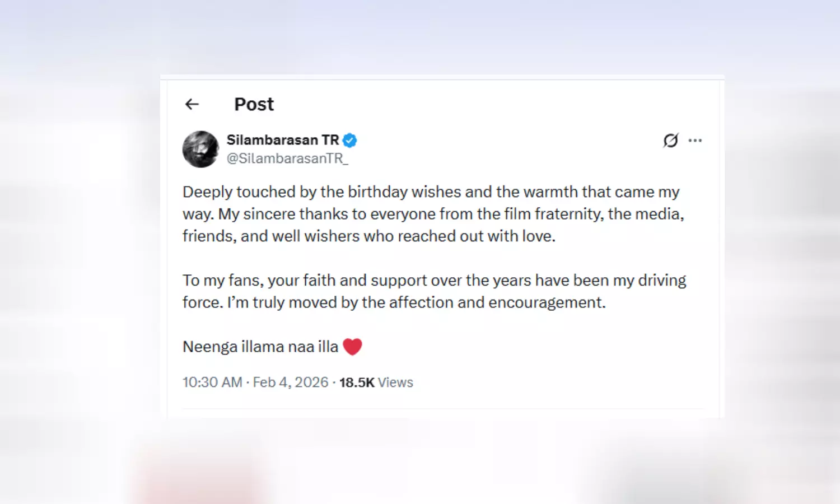
Task: Open the Silambarasan TR display name link
Action: tap(282, 140)
